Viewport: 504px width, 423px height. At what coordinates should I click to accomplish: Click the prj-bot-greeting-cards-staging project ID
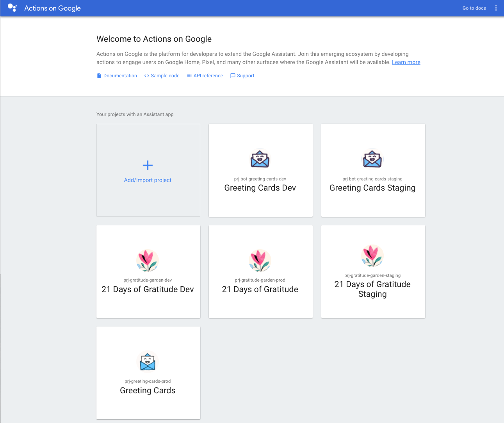(372, 179)
